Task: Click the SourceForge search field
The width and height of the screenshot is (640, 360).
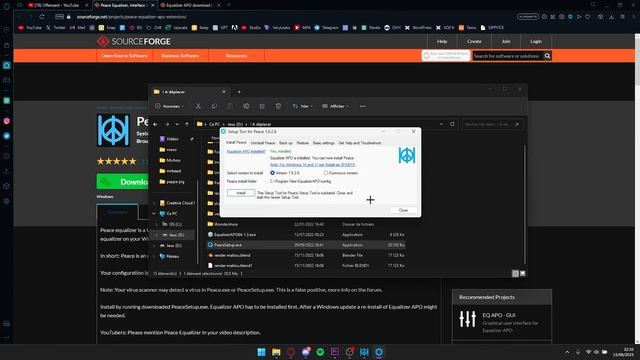Action: [x=507, y=56]
